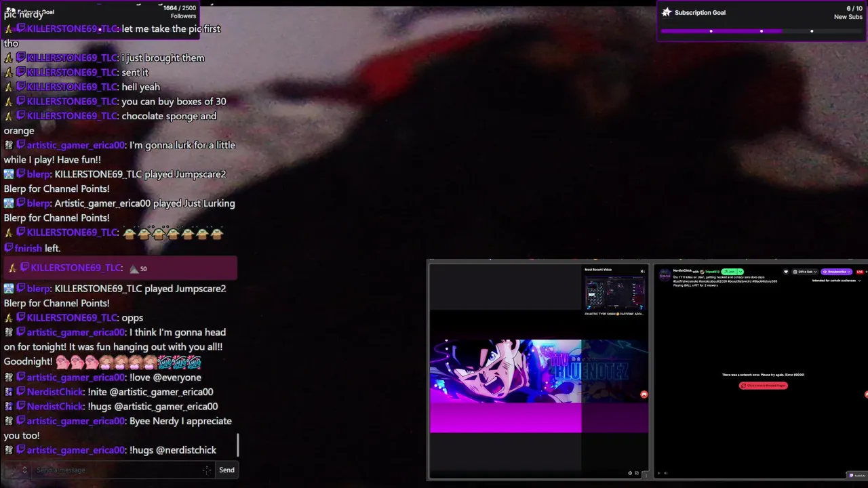Screen dimensions: 868x488
Task: Close the Most Recent Video panel
Action: 642,270
